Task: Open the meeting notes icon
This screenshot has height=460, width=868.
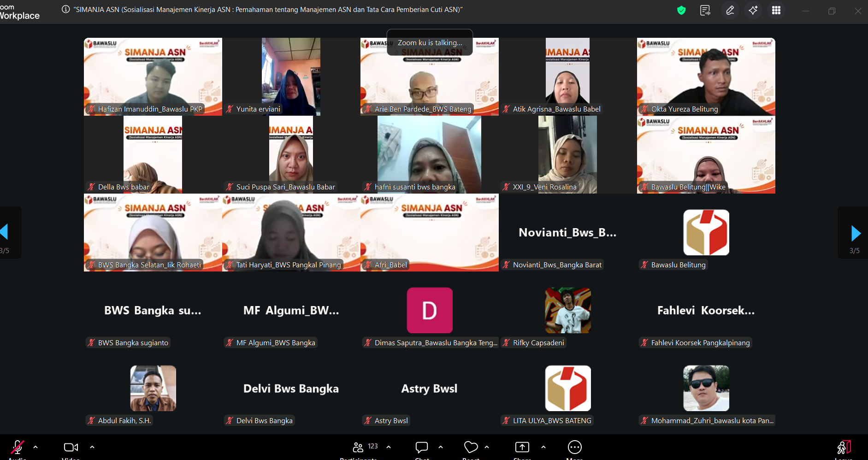Action: [705, 10]
